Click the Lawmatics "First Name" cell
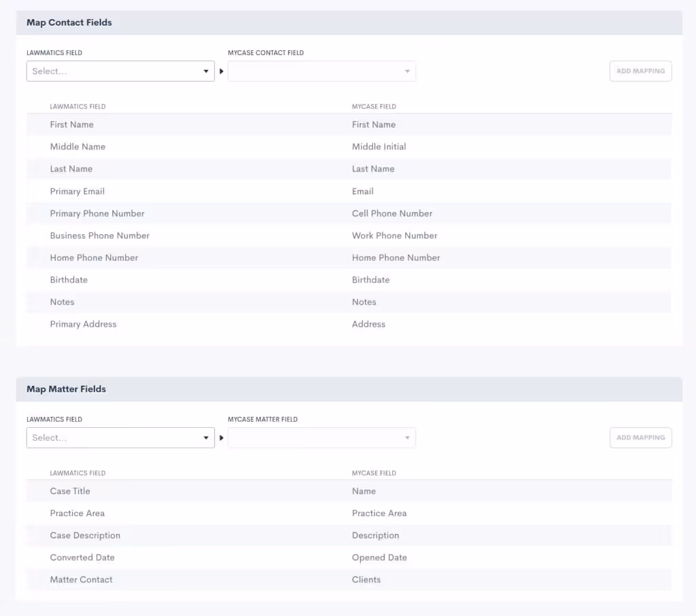The image size is (696, 616). coord(72,124)
